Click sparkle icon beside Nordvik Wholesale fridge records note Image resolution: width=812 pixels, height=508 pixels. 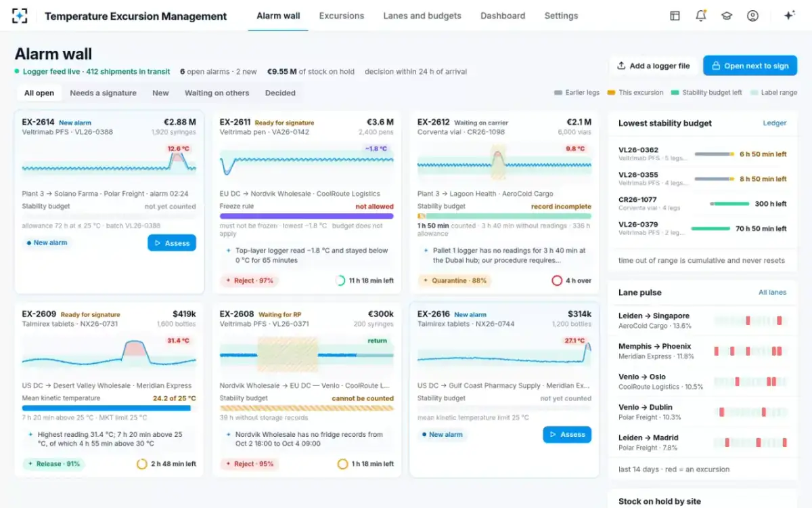point(228,435)
